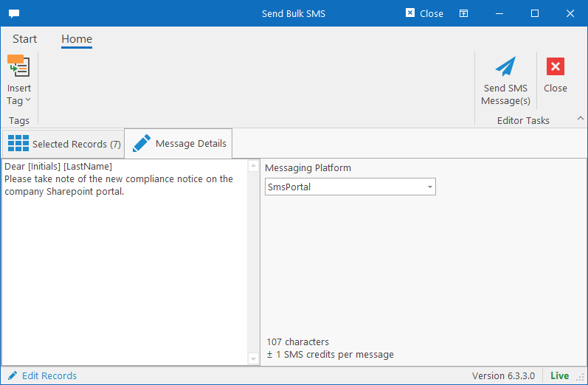
Task: Open the Selected Records (7) tab
Action: [63, 144]
